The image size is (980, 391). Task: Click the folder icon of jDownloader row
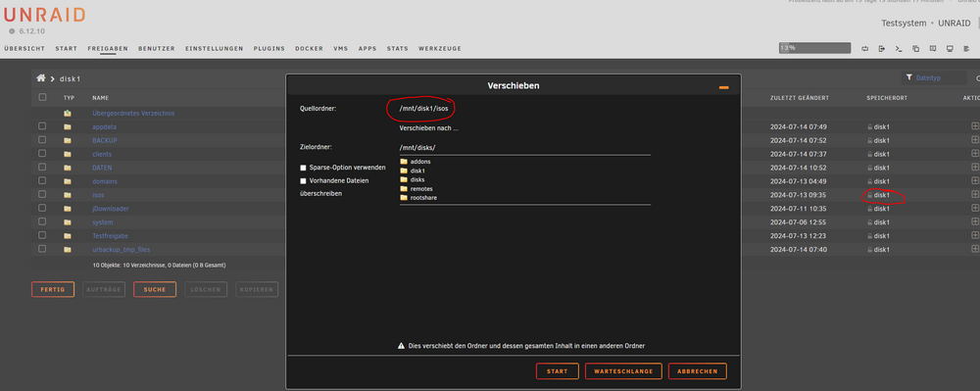[67, 209]
